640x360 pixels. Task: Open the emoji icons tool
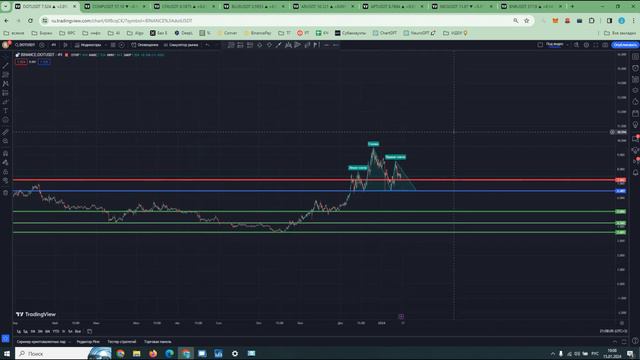pos(5,120)
